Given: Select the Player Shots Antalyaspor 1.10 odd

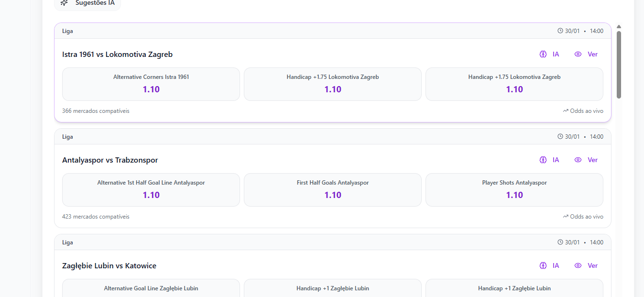Looking at the screenshot, I should tap(514, 190).
